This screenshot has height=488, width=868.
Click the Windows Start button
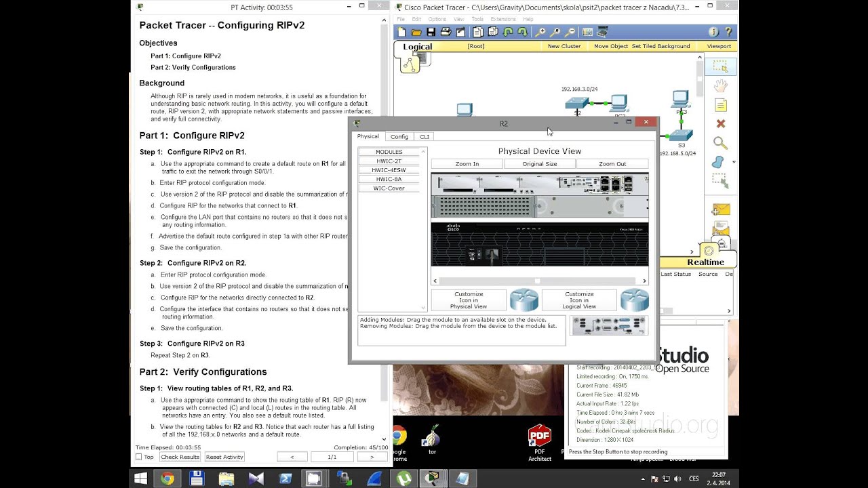pos(140,479)
